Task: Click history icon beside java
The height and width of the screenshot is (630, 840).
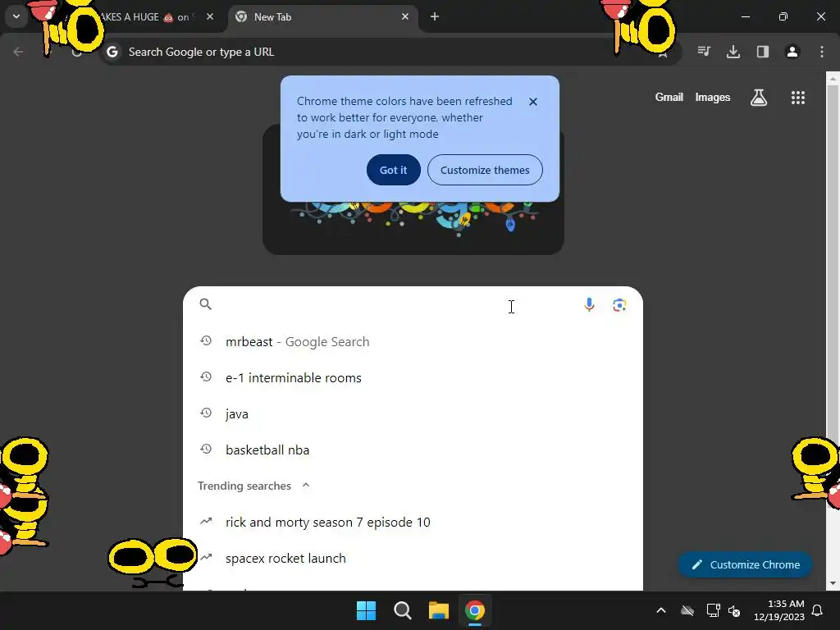Action: 206,413
